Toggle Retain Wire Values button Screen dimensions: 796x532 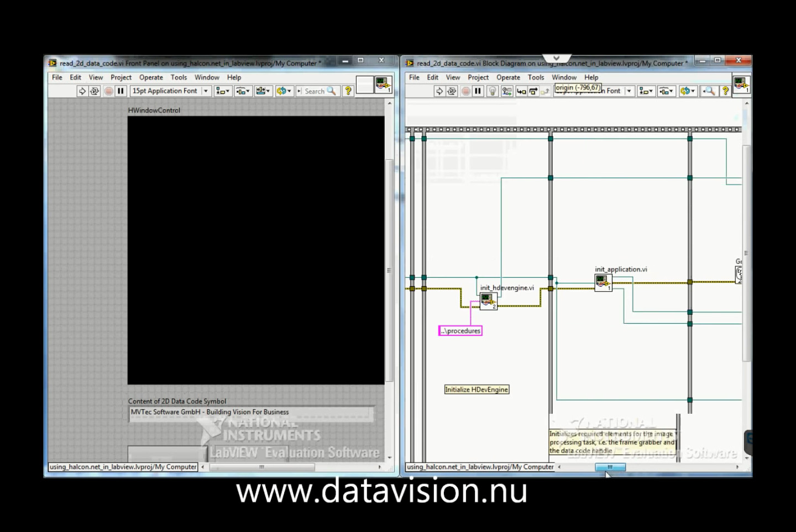(x=506, y=91)
